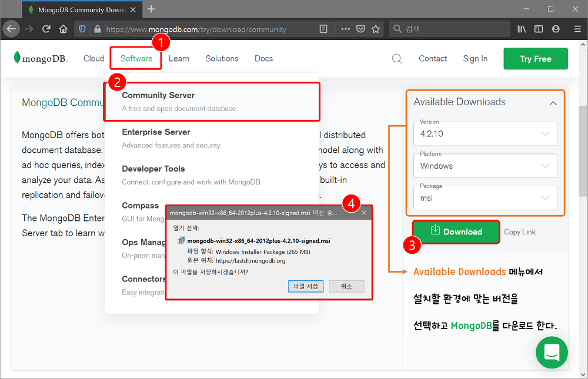Open the Cloud navigation menu
This screenshot has width=588, height=379.
(x=93, y=59)
